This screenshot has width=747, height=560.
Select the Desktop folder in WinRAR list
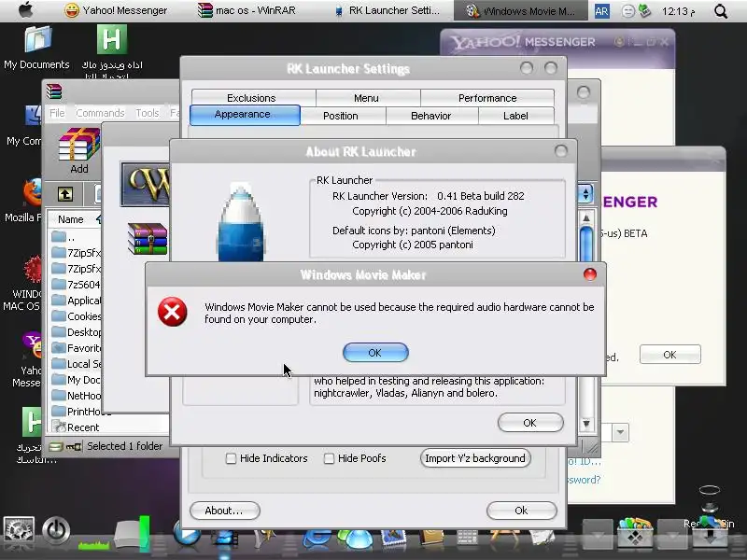coord(77,332)
